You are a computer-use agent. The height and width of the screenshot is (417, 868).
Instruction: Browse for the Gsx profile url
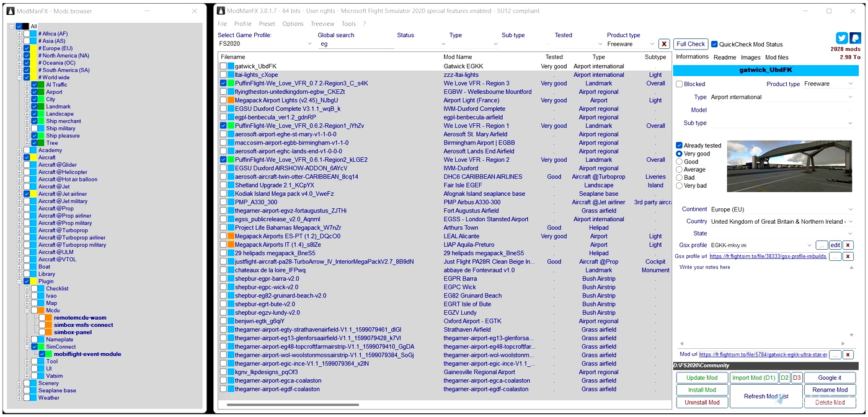click(835, 257)
